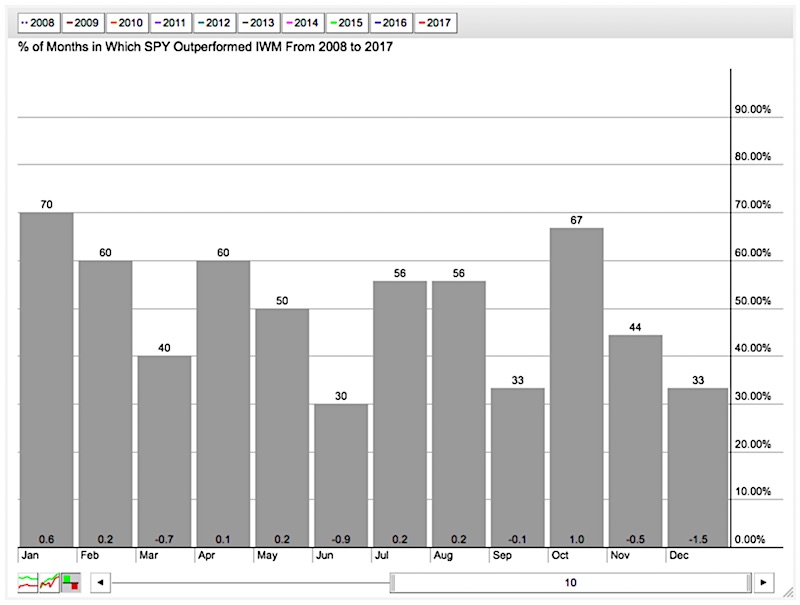Click the "80.00%" y-axis label
800x605 pixels.
click(753, 157)
